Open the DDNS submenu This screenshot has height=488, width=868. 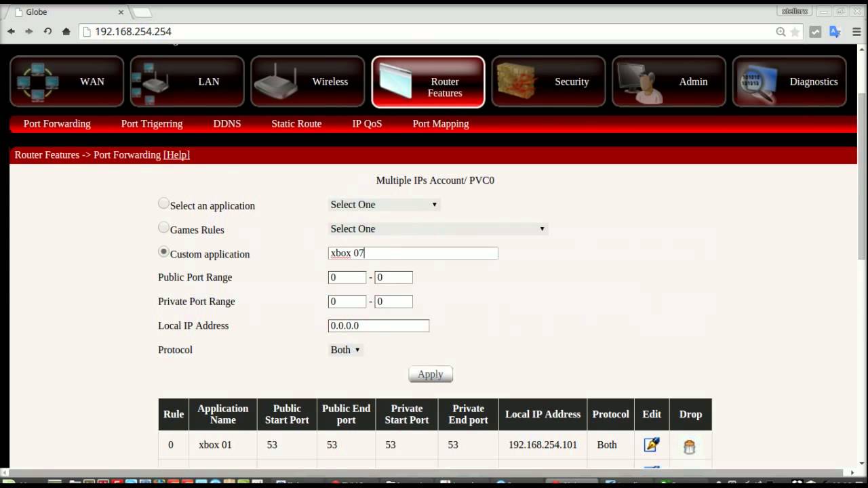tap(227, 123)
